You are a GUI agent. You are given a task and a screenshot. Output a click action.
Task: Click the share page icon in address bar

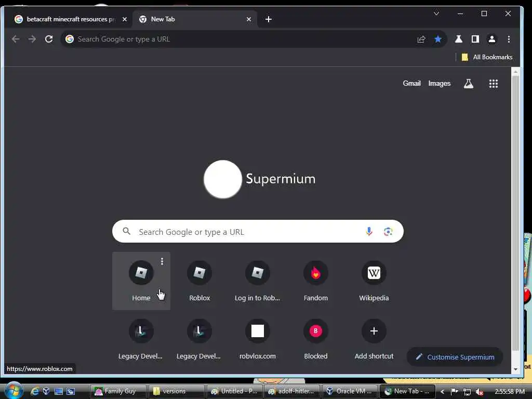tap(421, 39)
